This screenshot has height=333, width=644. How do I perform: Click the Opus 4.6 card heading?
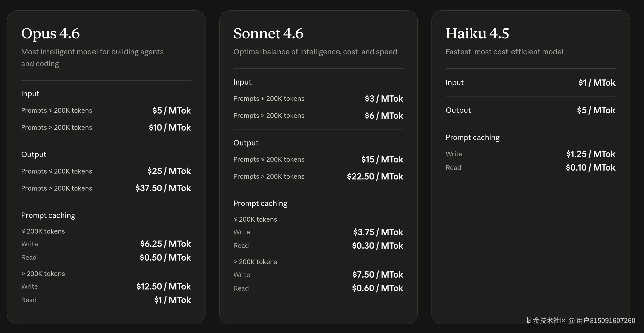tap(51, 34)
